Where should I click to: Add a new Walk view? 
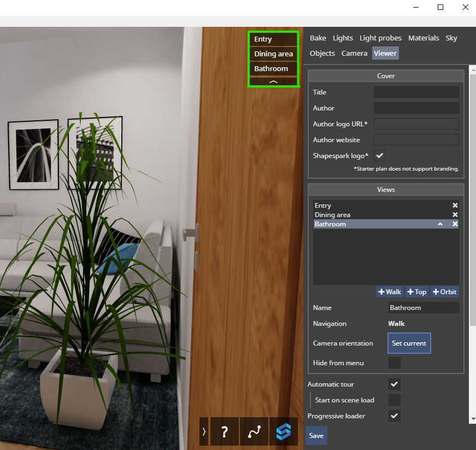tap(390, 292)
